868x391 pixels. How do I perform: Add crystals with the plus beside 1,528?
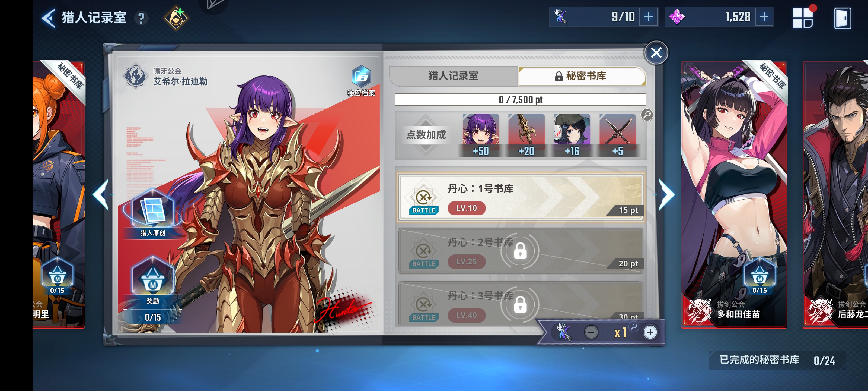(764, 17)
